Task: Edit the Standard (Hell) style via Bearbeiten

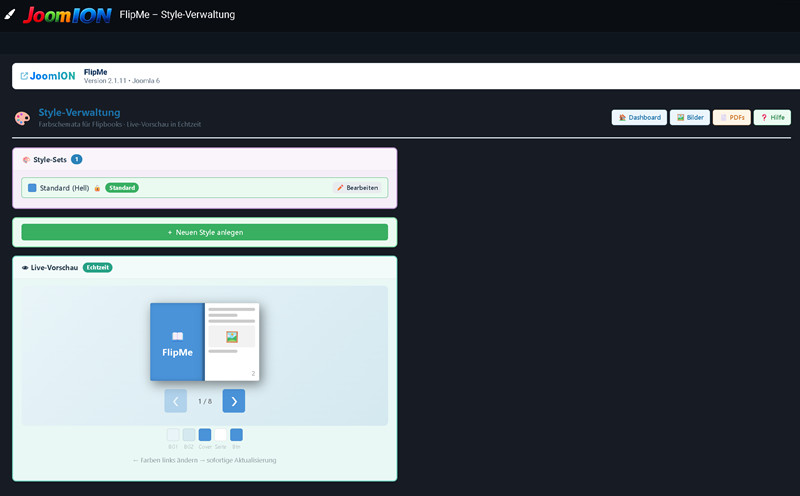Action: [x=357, y=188]
